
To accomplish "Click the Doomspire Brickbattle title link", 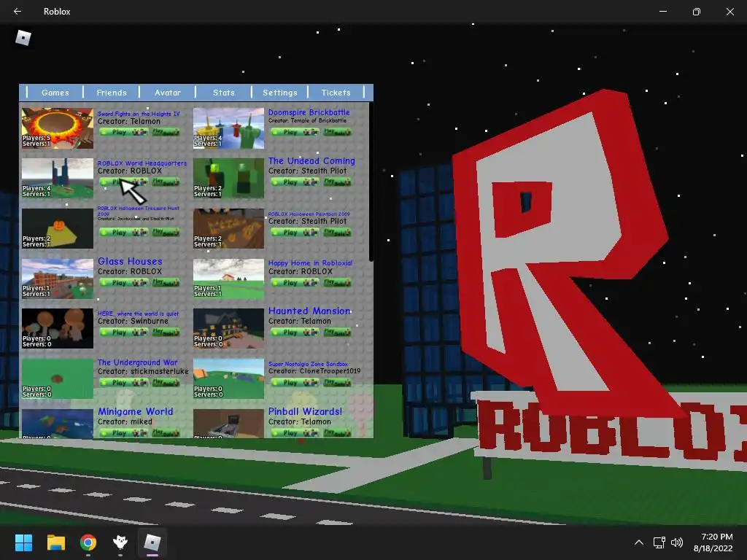I will point(309,112).
